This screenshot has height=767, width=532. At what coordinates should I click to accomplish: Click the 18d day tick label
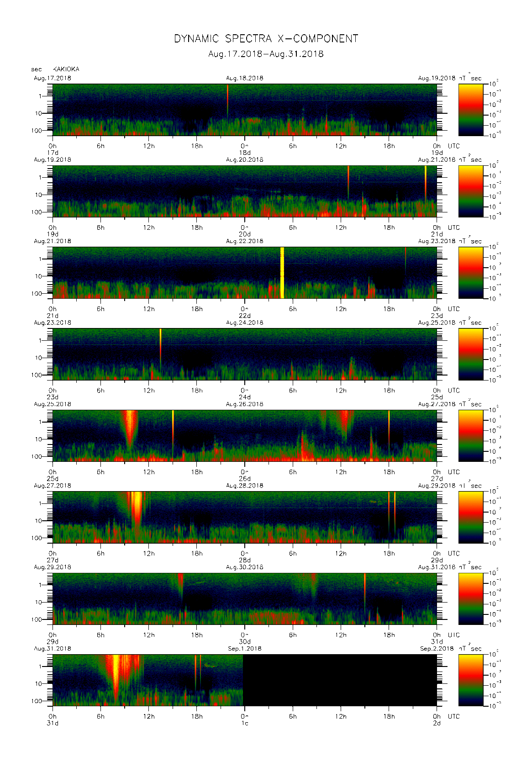[245, 153]
